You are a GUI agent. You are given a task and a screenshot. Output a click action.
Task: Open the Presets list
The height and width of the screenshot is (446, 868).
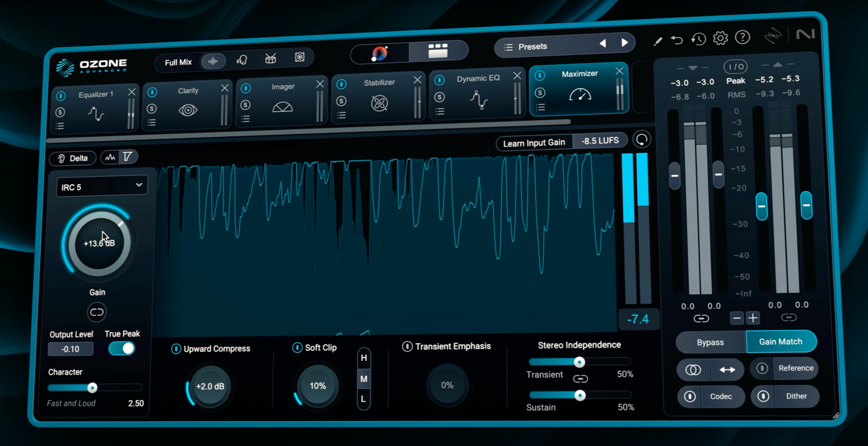point(533,47)
